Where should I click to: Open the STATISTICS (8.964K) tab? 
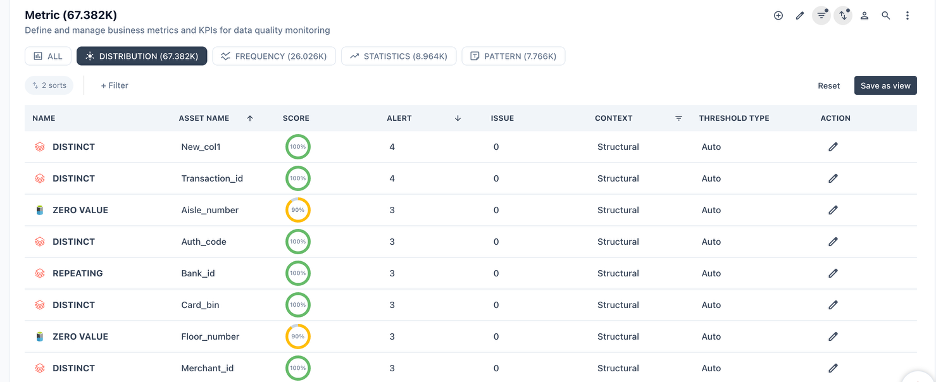point(399,56)
